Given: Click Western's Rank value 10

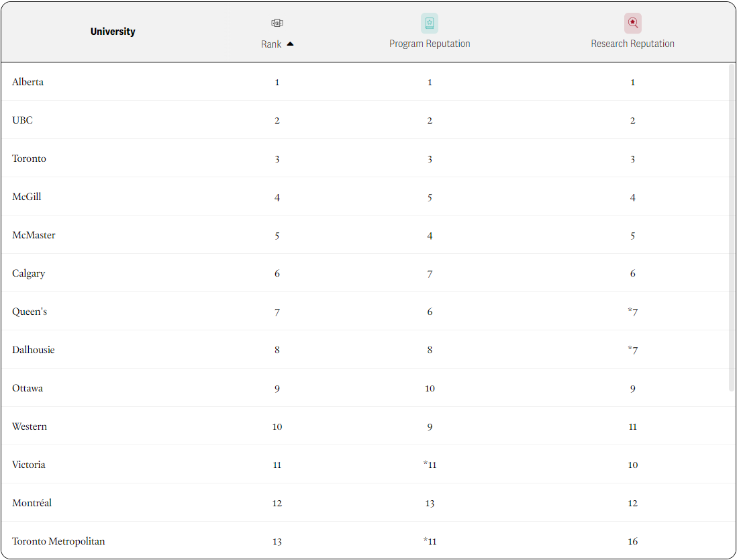Looking at the screenshot, I should pos(277,427).
